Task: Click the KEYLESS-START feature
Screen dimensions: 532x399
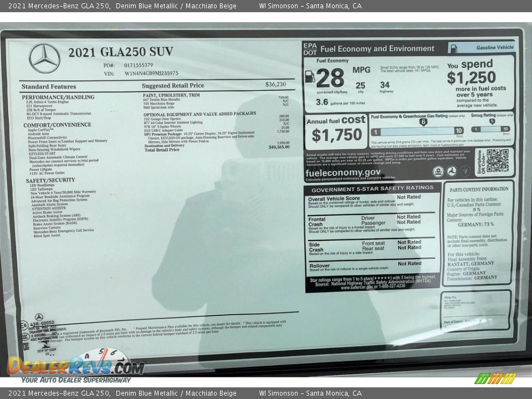Action: coord(42,154)
